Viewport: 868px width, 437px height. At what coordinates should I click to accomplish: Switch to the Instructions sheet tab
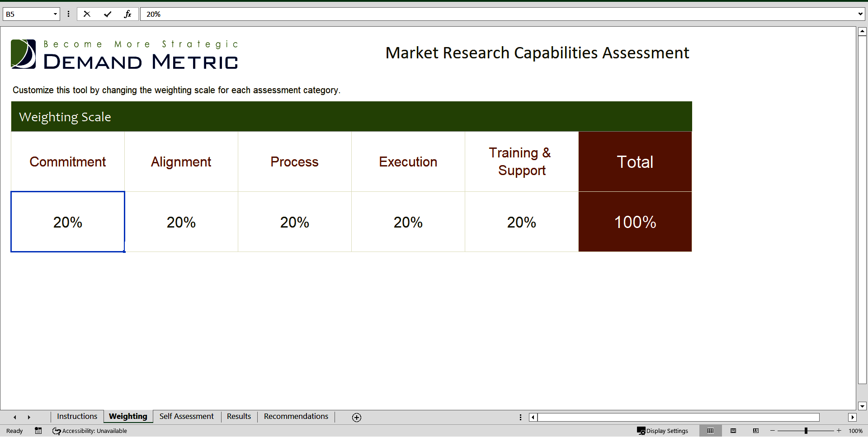click(77, 416)
